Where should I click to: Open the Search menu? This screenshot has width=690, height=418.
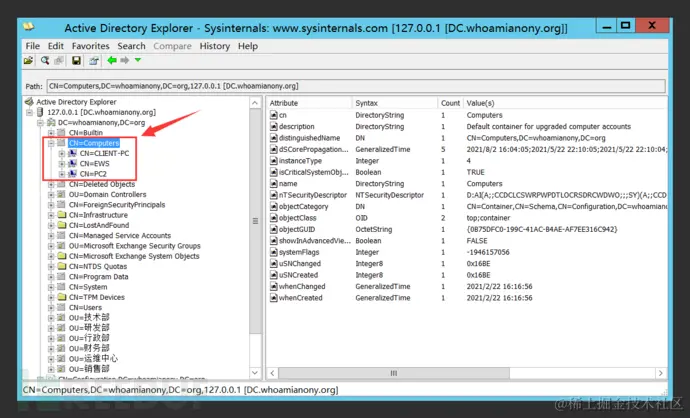(x=131, y=46)
